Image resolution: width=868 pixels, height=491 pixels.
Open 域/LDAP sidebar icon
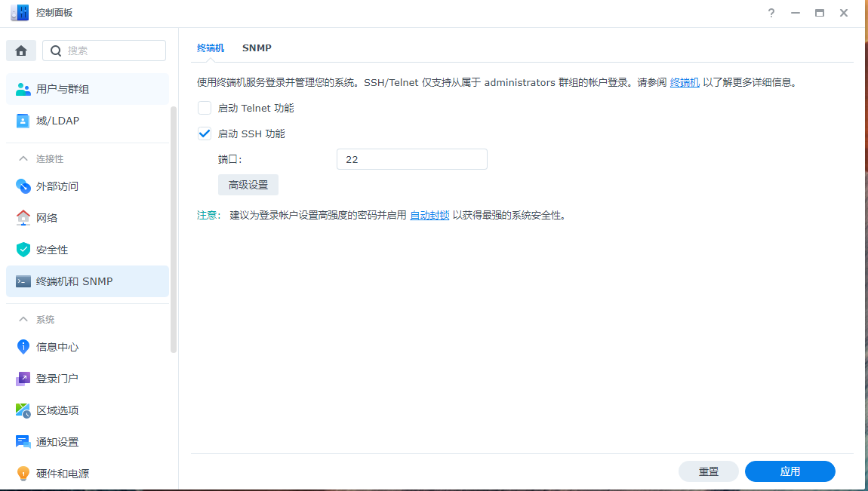23,121
